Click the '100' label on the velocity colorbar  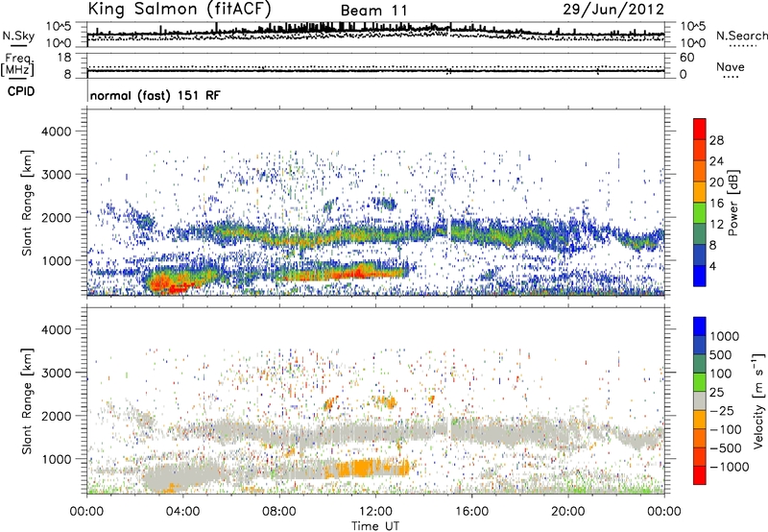point(721,374)
